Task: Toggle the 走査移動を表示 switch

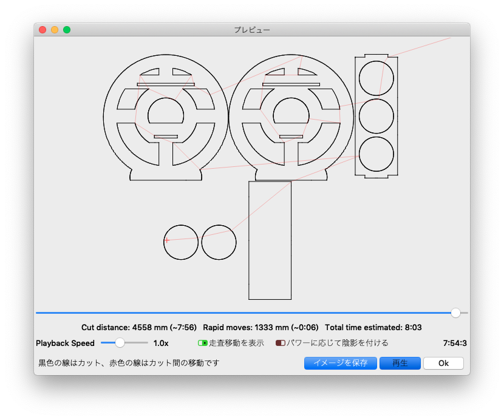Action: (x=202, y=343)
